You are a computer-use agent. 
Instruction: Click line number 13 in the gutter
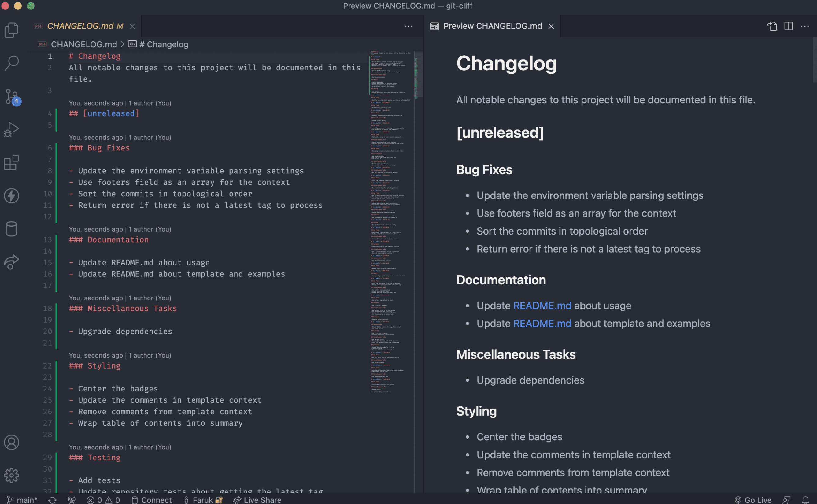click(x=48, y=240)
